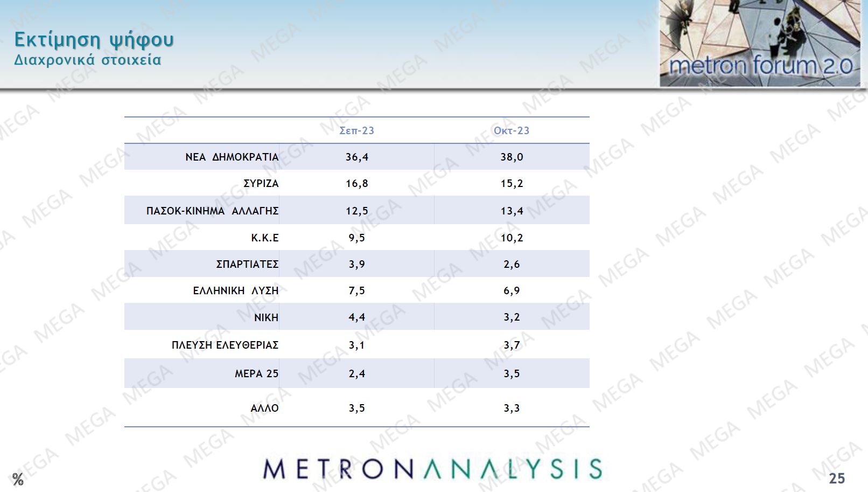Select the Διαχρονικά στοιχεία subtitle
This screenshot has width=868, height=492.
(x=87, y=60)
